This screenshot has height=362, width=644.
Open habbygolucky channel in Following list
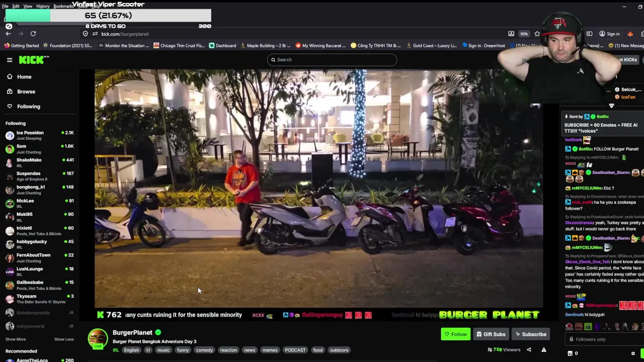[x=39, y=244]
